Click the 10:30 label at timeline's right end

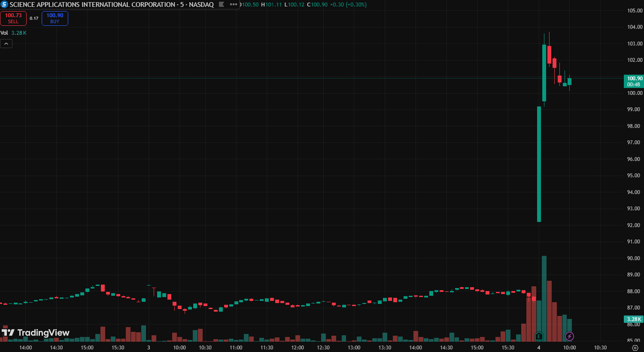click(601, 348)
